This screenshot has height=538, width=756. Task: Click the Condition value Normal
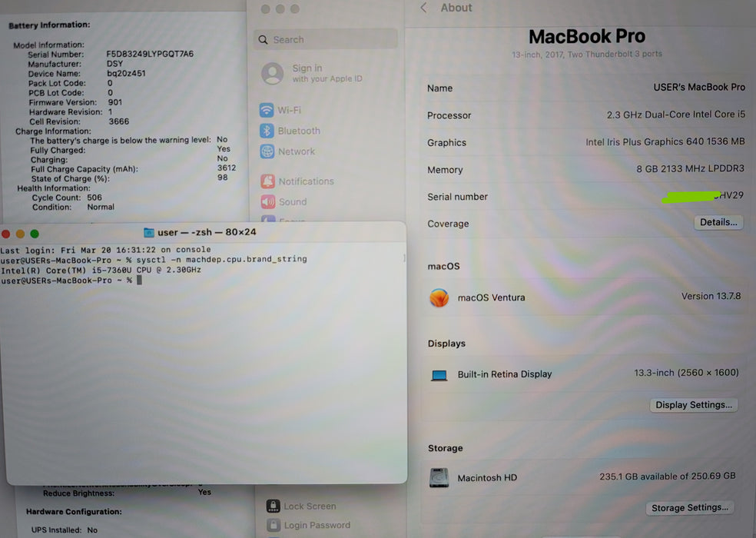coord(101,207)
